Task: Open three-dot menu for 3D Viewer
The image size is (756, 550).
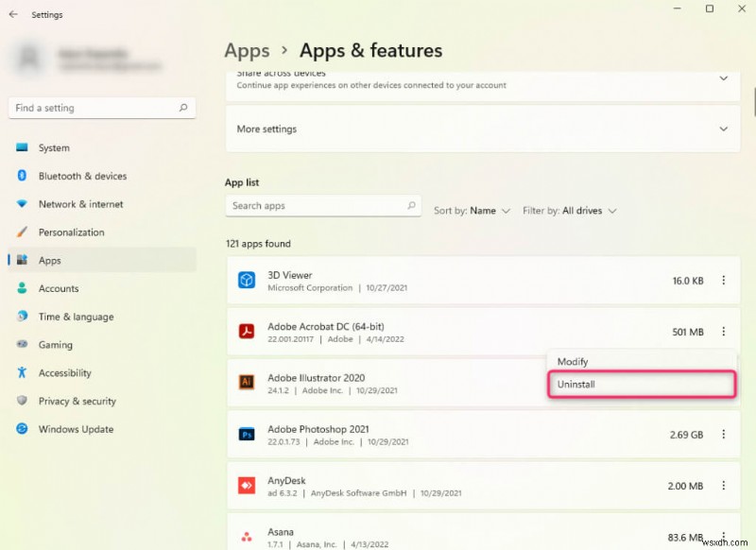Action: click(723, 281)
